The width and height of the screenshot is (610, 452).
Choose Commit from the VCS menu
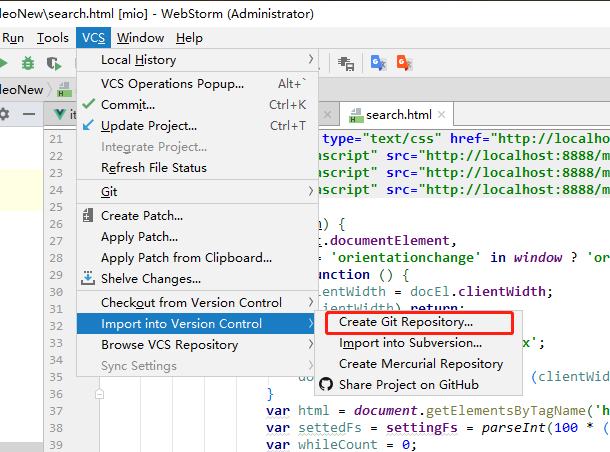click(128, 105)
